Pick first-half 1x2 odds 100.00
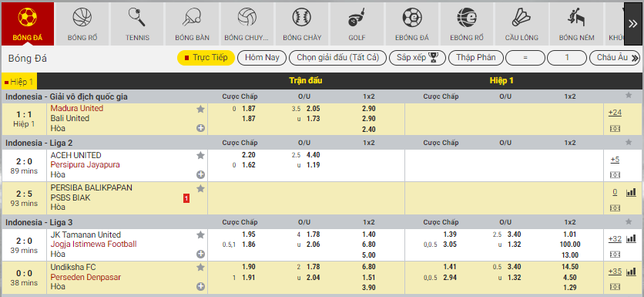 [569, 245]
